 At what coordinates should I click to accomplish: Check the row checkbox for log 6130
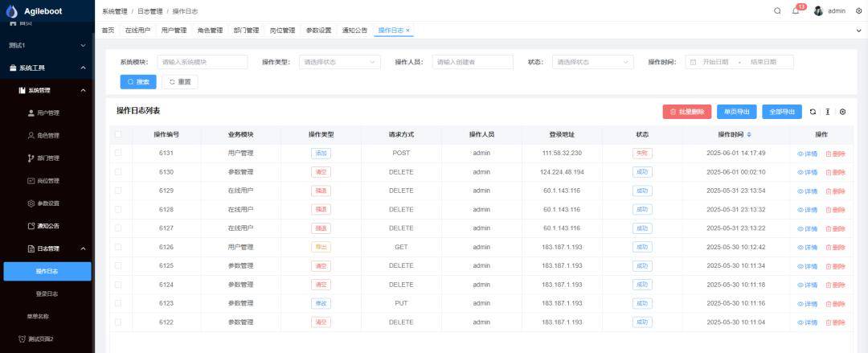[x=118, y=172]
